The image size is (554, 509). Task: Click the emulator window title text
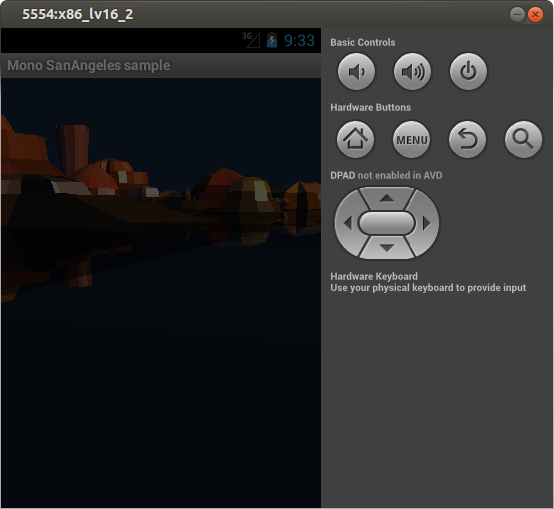click(78, 14)
